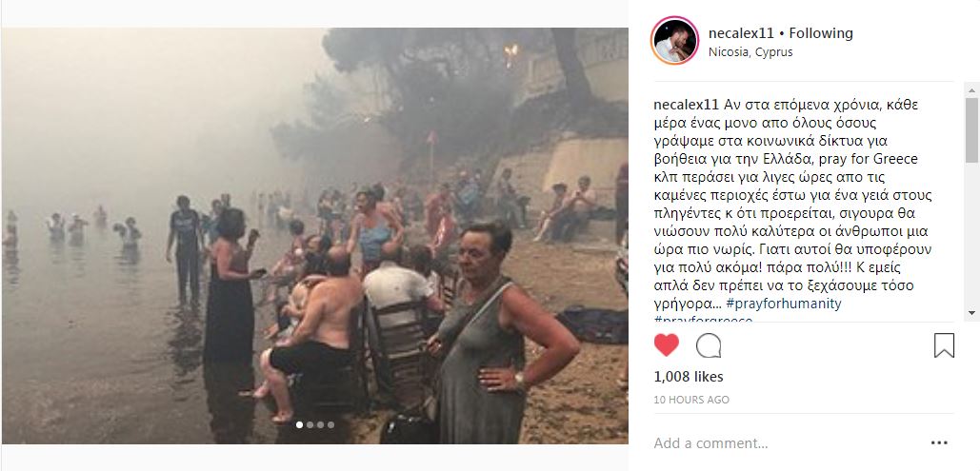Viewport: 980px width, 471px height.
Task: Jump to the third carousel dot
Action: [x=321, y=424]
